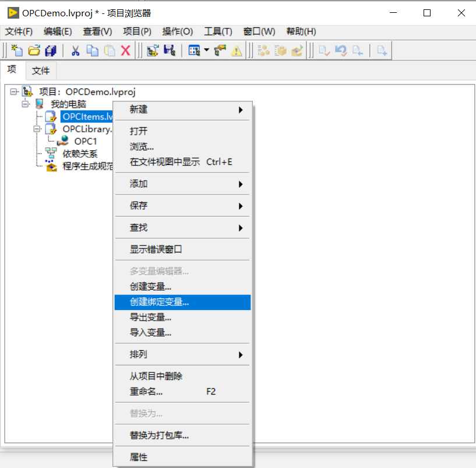Open the 帮助(H) menu
This screenshot has width=476, height=468.
click(301, 31)
